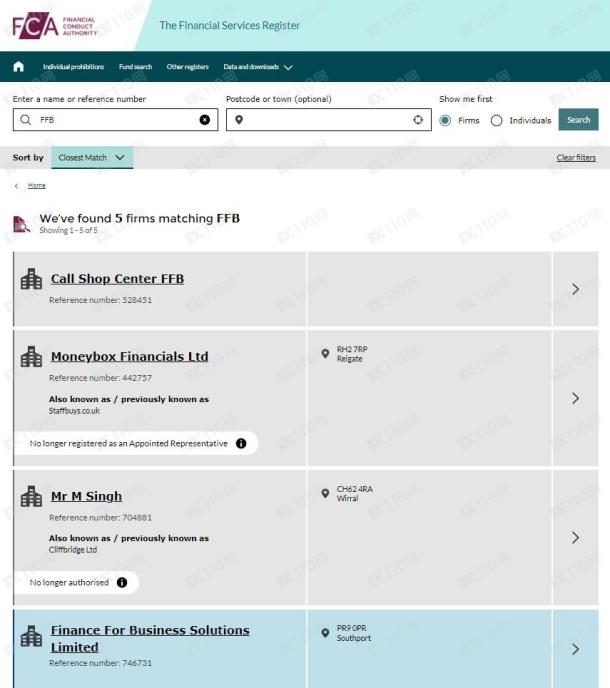This screenshot has height=688, width=610.
Task: Click building icon beside Mr M Singh
Action: [x=31, y=496]
